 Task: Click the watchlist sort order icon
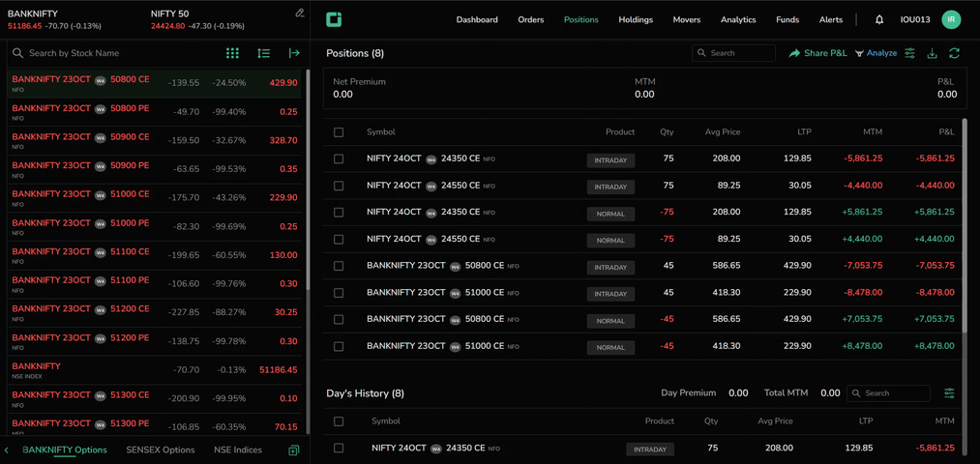point(263,53)
